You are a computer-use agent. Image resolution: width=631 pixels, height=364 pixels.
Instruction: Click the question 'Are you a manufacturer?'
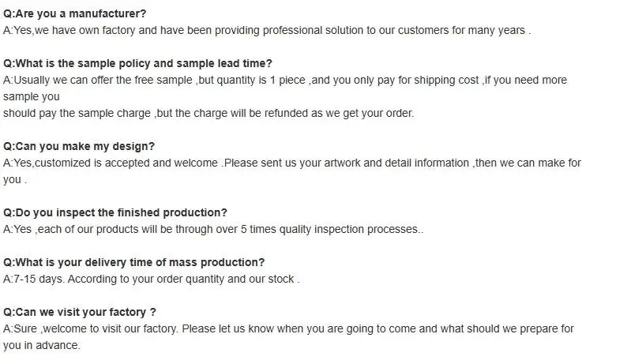click(74, 13)
